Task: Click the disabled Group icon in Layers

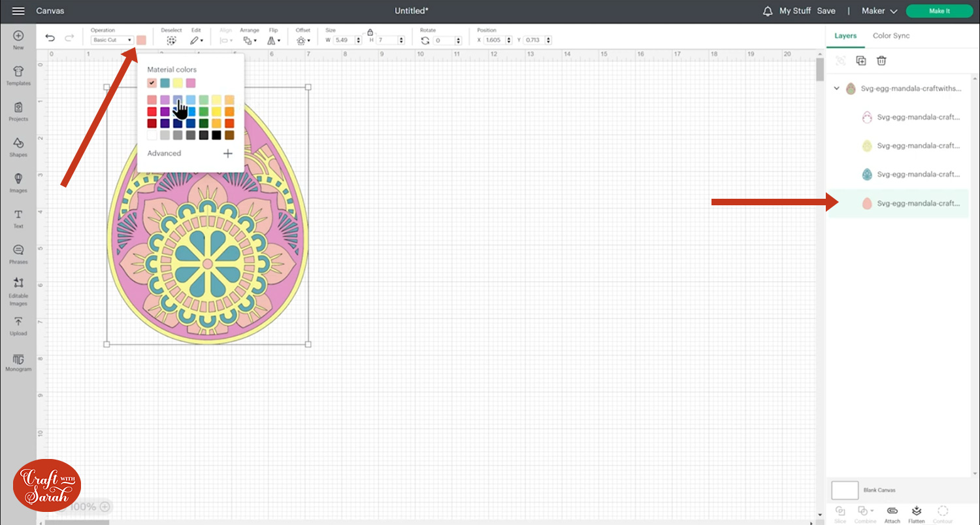Action: coord(841,61)
